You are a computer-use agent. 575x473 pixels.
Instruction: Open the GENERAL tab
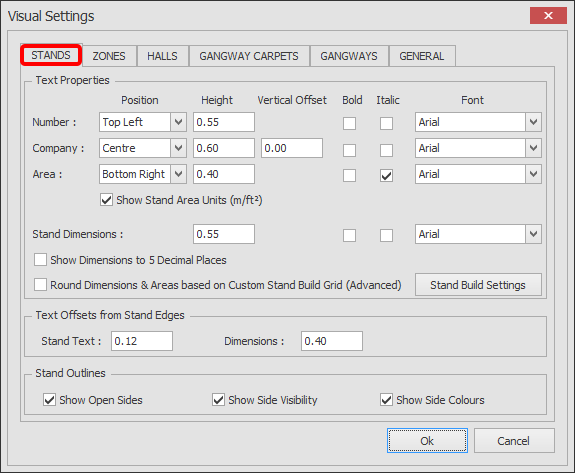422,56
